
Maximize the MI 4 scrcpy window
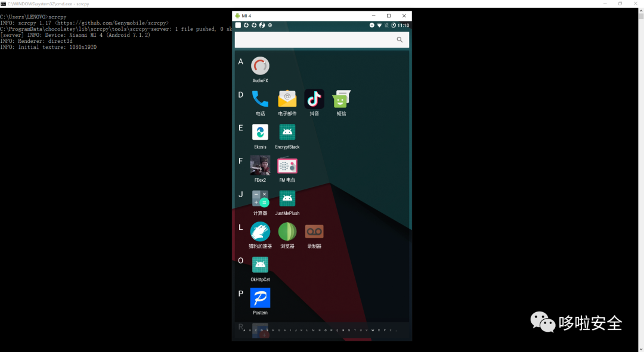389,15
